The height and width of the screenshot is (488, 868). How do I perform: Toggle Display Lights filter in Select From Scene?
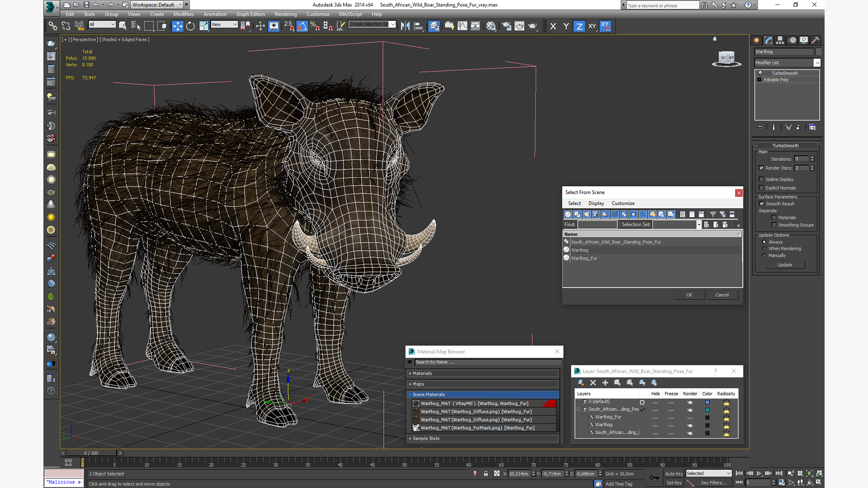tap(587, 214)
